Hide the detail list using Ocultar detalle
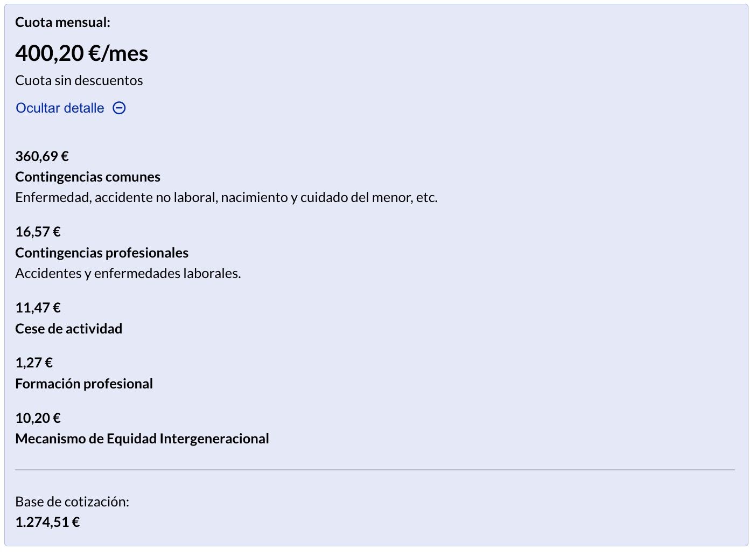Screen dimensions: 756x556 [59, 108]
